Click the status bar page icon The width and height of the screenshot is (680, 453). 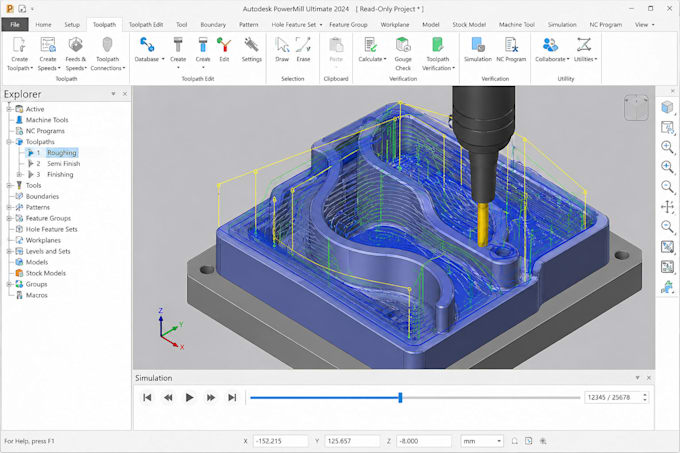tap(528, 441)
